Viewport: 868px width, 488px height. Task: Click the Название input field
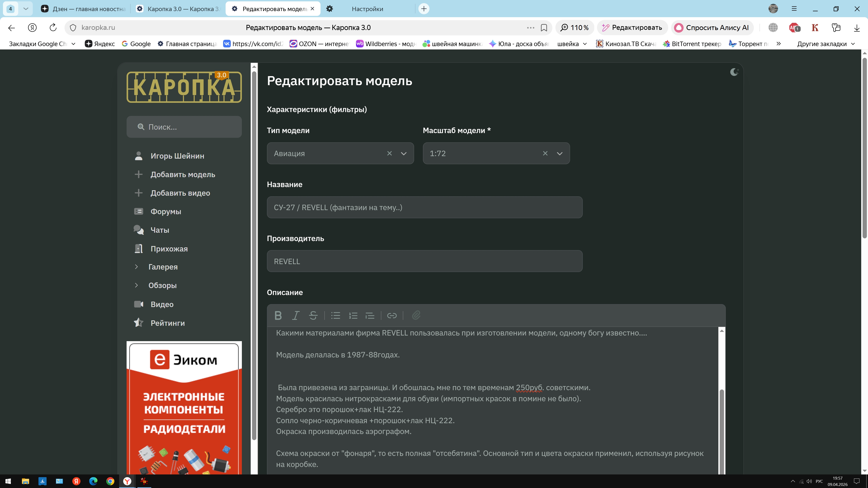424,207
